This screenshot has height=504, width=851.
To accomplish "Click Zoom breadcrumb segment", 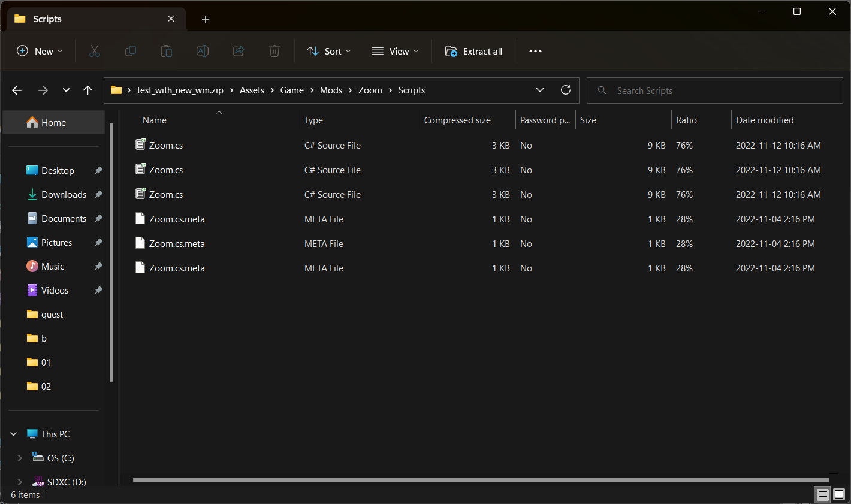I will tap(370, 90).
